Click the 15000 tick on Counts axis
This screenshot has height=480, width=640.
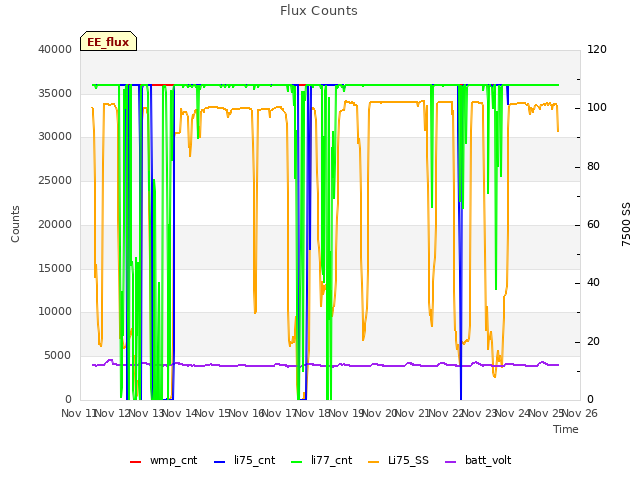tap(55, 268)
